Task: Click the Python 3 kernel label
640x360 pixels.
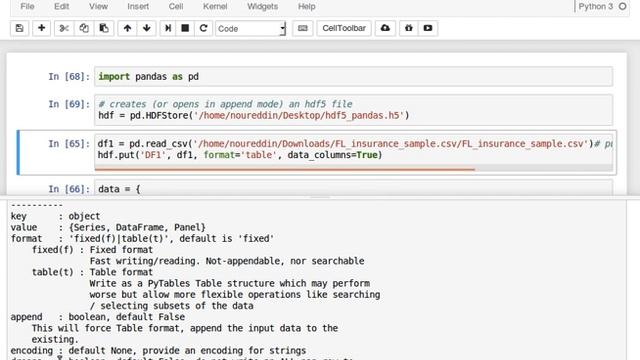Action: (x=596, y=7)
